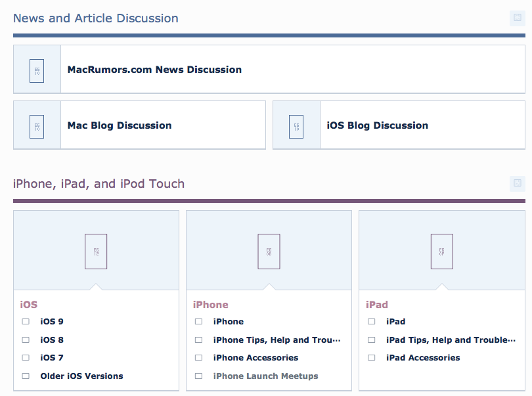Open MacRumors.com News Discussion forum

point(154,70)
